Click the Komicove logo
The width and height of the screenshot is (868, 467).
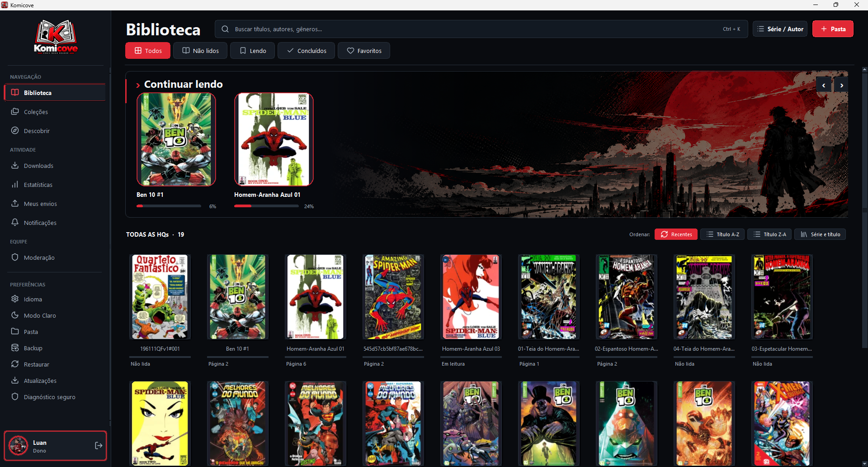(56, 37)
